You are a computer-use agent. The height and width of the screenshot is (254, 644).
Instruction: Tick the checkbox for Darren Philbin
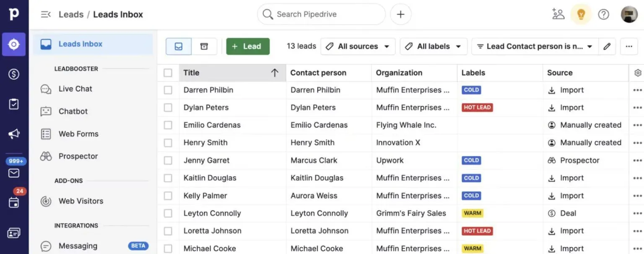click(x=168, y=90)
